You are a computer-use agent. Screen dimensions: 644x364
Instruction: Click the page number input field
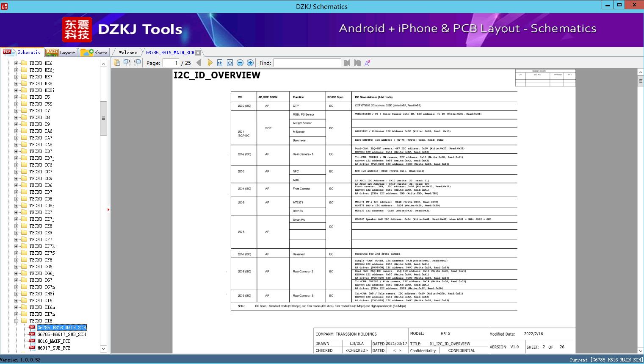(171, 63)
